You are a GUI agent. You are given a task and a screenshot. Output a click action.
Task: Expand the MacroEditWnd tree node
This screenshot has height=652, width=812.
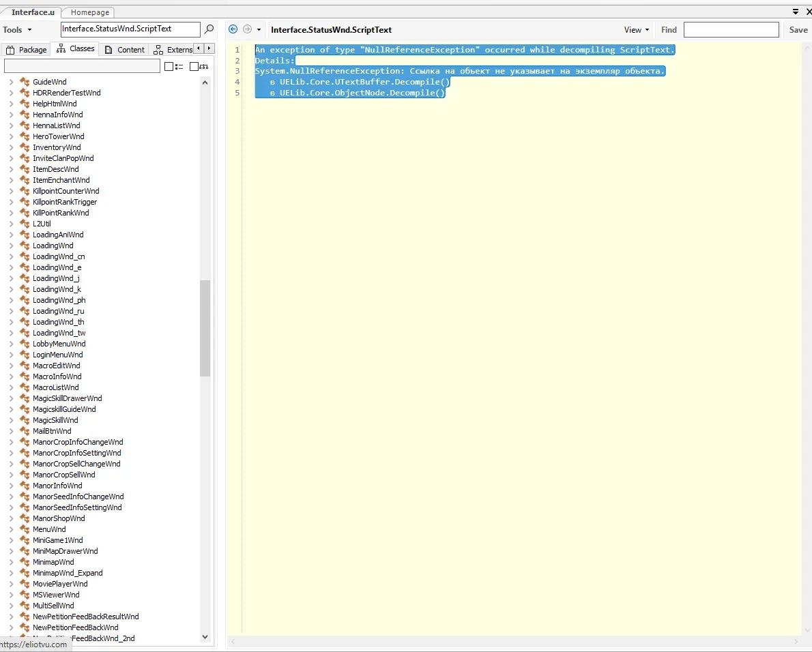pos(11,366)
